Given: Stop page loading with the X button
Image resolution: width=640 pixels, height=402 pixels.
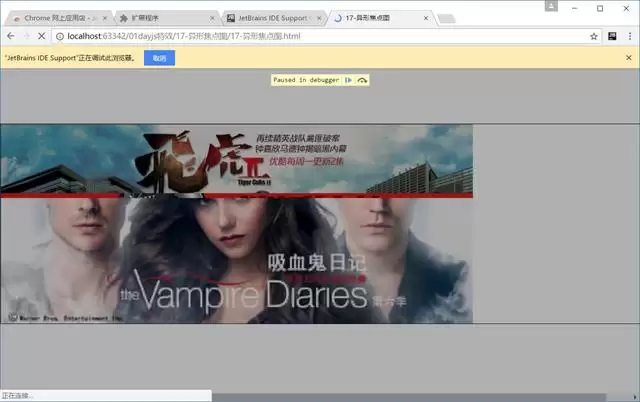Looking at the screenshot, I should 41,36.
